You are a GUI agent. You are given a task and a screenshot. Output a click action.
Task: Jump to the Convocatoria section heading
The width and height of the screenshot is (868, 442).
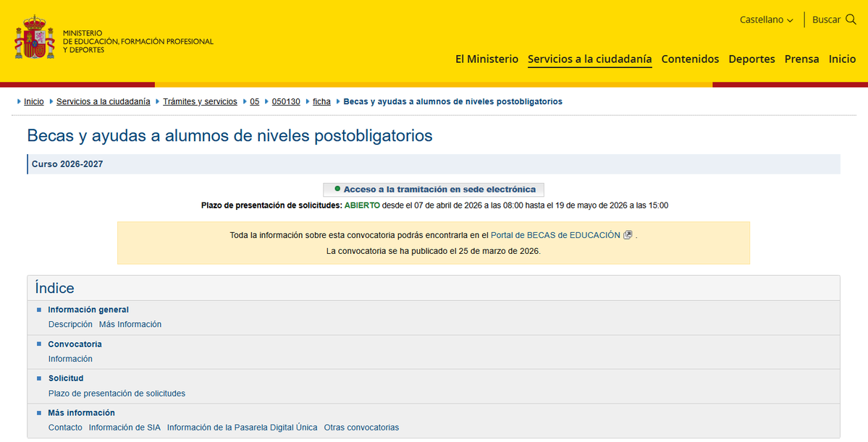pyautogui.click(x=75, y=344)
